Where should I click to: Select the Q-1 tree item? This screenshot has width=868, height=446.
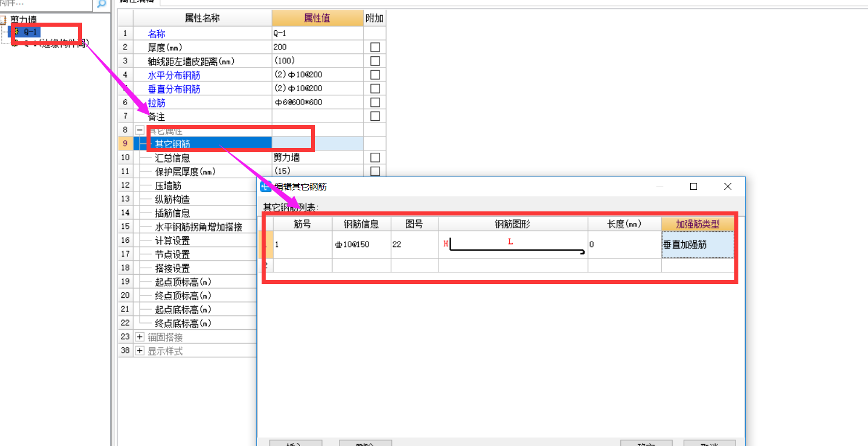click(x=30, y=31)
